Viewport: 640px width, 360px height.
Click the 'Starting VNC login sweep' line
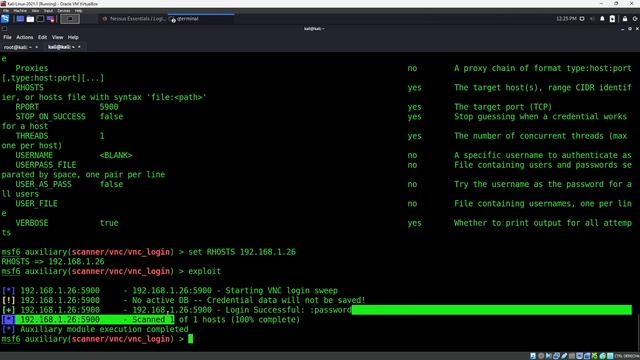click(170, 291)
